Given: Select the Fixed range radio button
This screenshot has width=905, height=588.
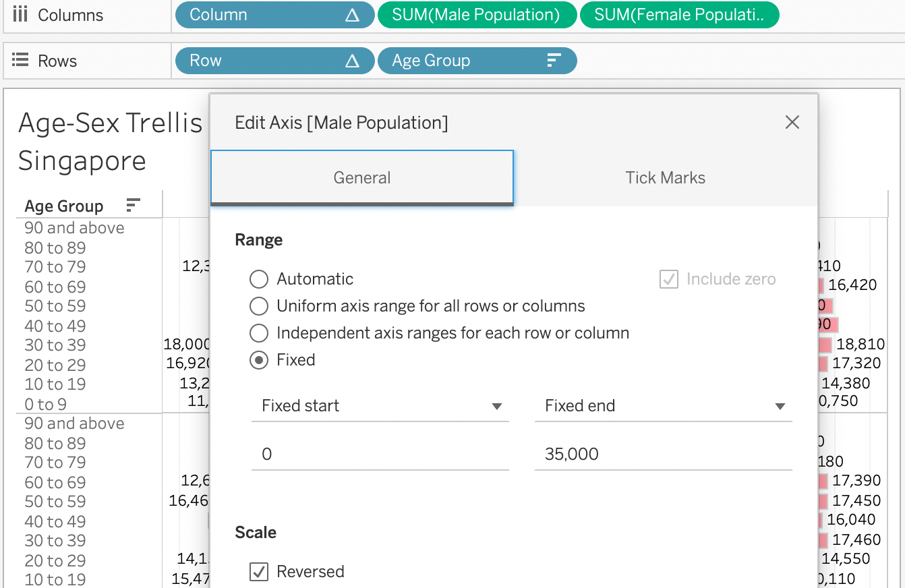Looking at the screenshot, I should (259, 360).
